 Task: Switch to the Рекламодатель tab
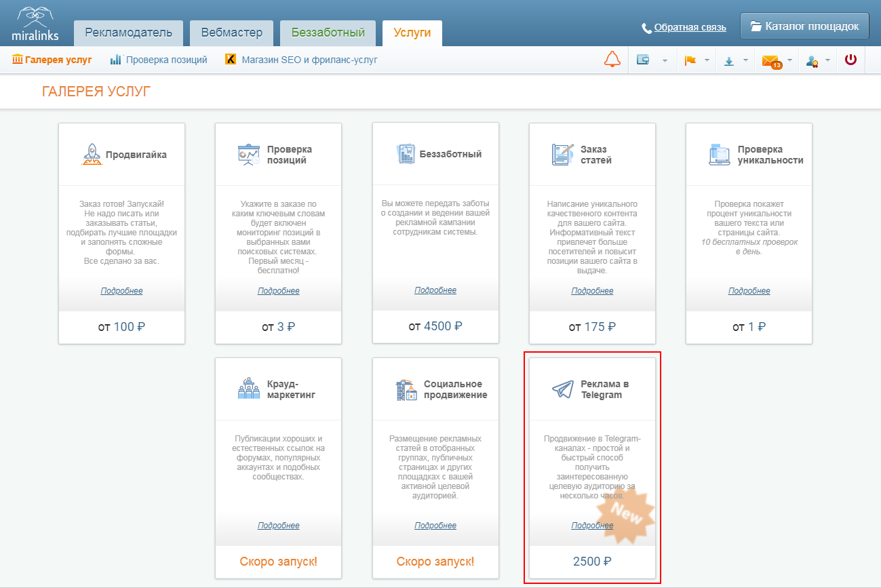[128, 33]
